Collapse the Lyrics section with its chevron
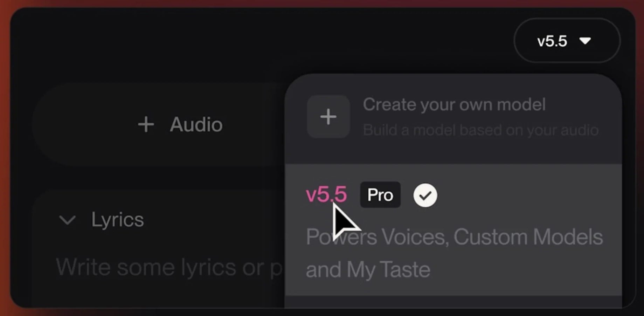 point(67,220)
